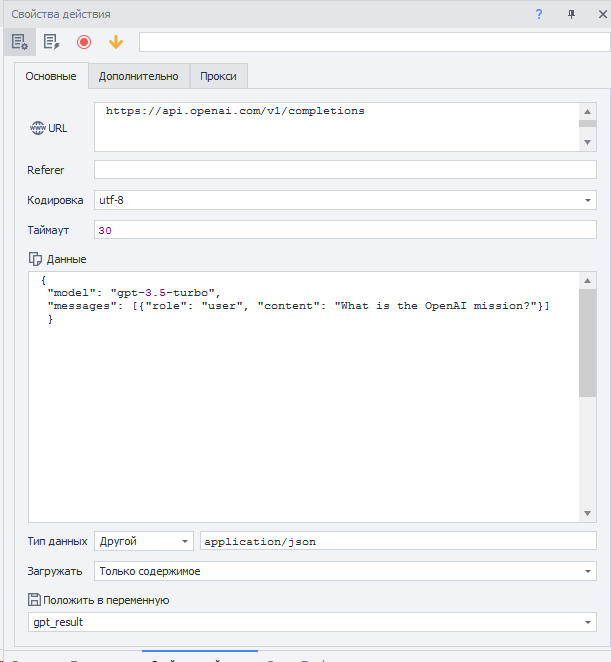Expand the Загружать dropdown list

click(588, 571)
